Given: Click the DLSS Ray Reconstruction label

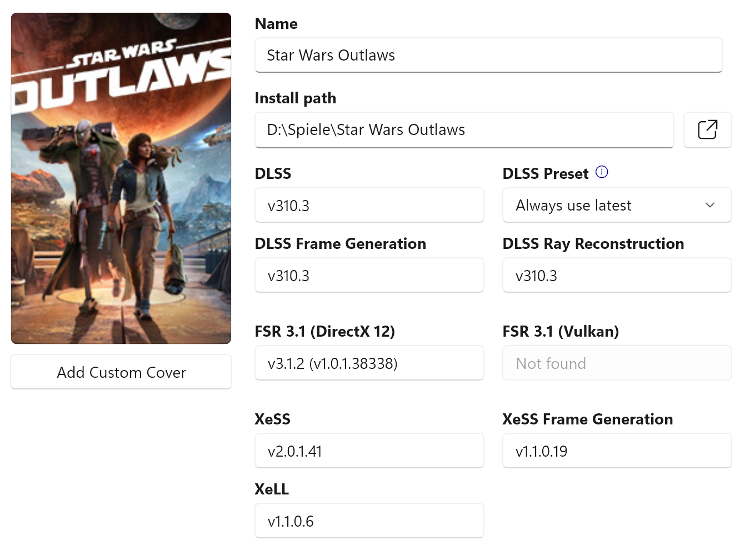Looking at the screenshot, I should (593, 244).
